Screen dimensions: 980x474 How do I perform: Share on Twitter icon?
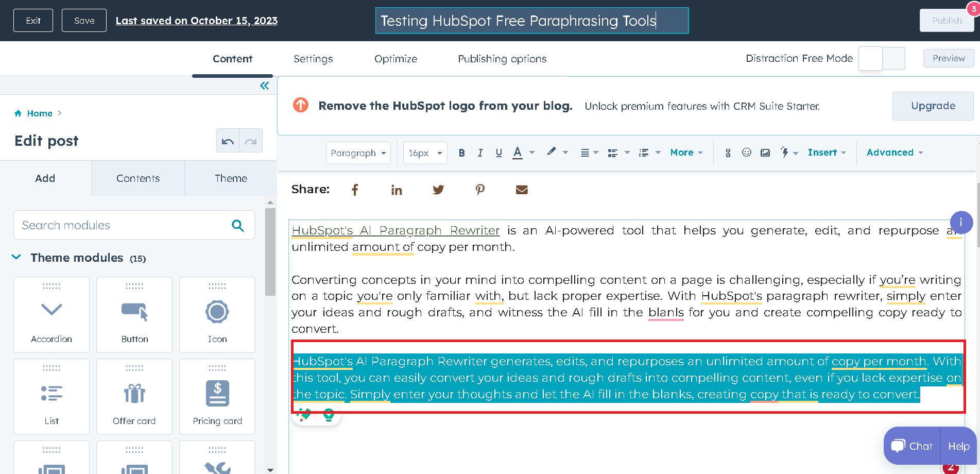[x=438, y=190]
